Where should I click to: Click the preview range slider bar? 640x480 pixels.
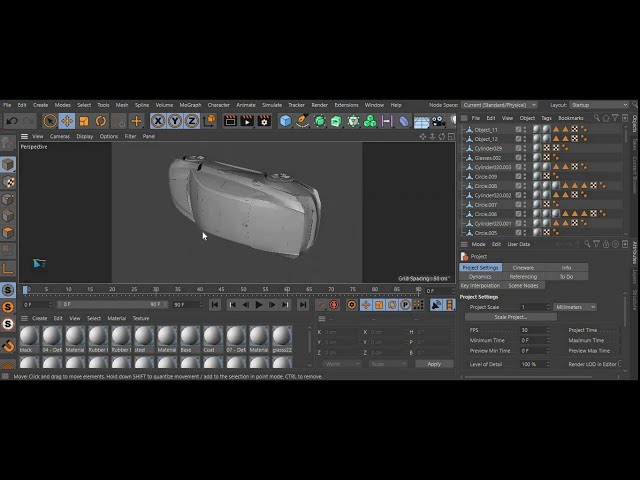click(x=112, y=304)
